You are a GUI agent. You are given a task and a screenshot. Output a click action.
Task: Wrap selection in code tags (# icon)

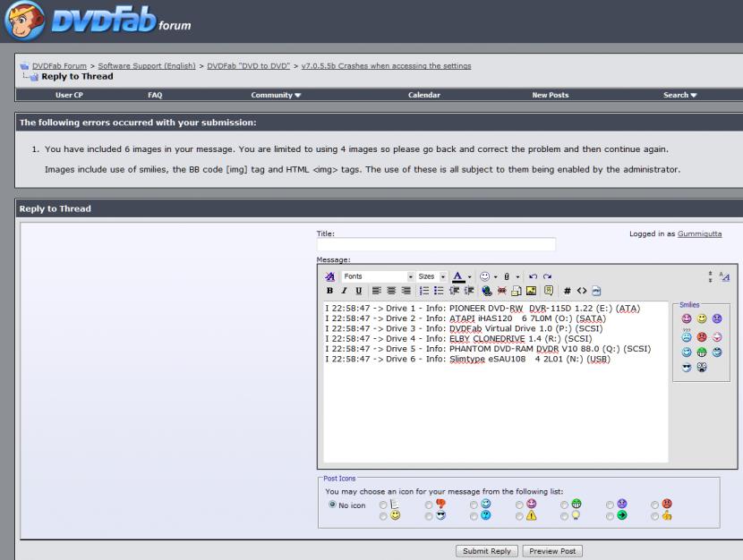(x=567, y=291)
